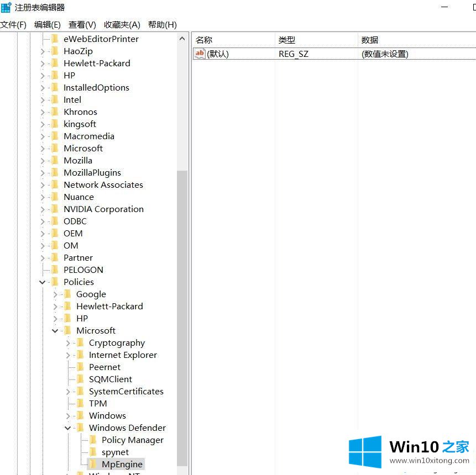Image resolution: width=476 pixels, height=475 pixels.
Task: Click the ab string value icon for (默认)
Action: point(200,54)
